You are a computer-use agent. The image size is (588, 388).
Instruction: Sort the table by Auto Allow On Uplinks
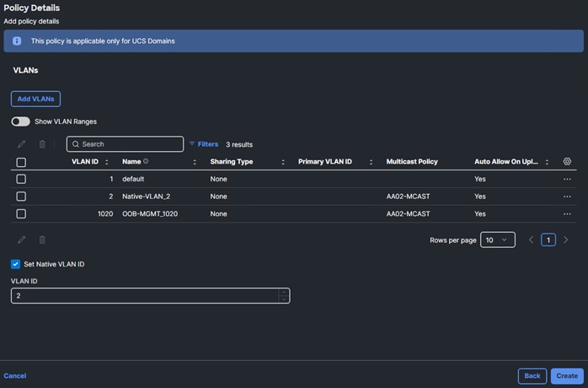pyautogui.click(x=547, y=162)
